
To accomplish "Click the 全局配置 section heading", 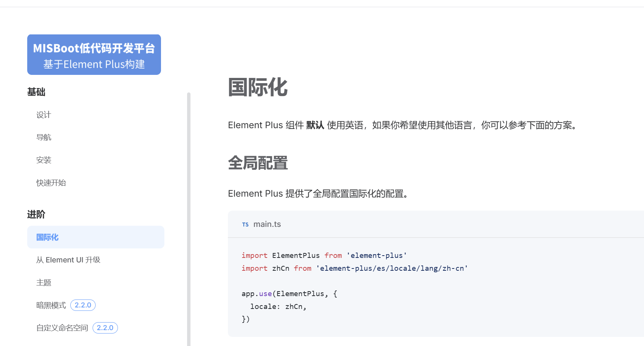I will coord(258,163).
